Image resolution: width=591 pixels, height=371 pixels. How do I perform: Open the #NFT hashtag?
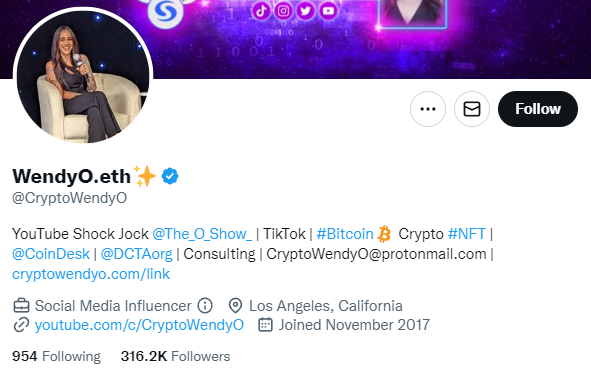click(467, 234)
